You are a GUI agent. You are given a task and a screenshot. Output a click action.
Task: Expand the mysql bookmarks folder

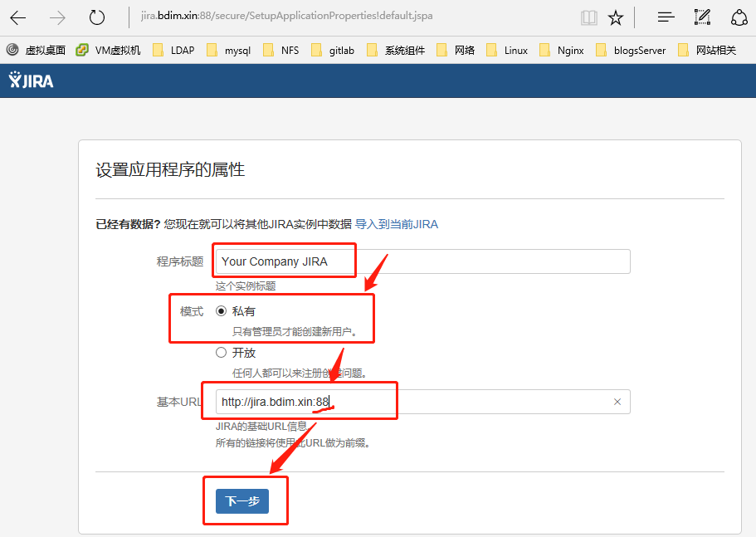pos(229,50)
